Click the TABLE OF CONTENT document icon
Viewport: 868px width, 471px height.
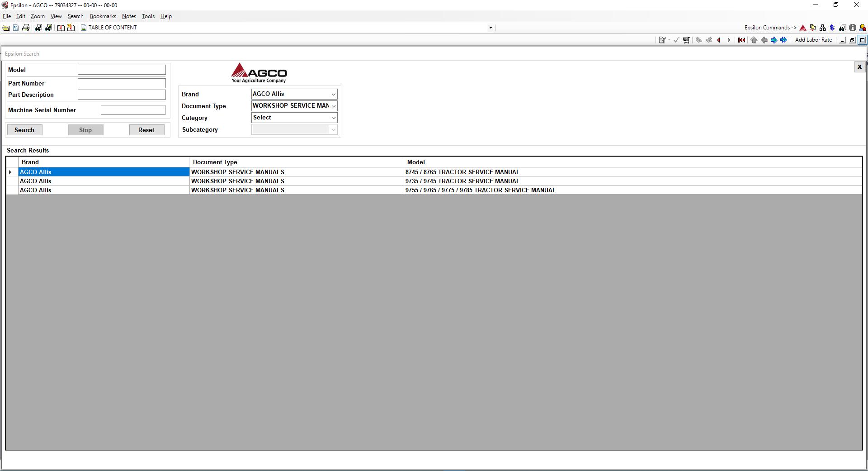tap(84, 28)
